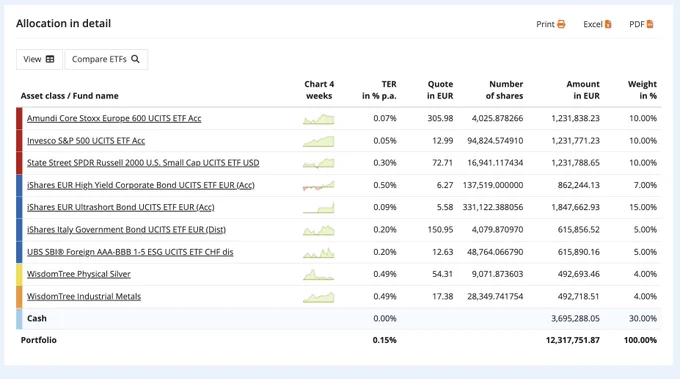
Task: Click the 'Allocation in detail' heading
Action: click(63, 23)
